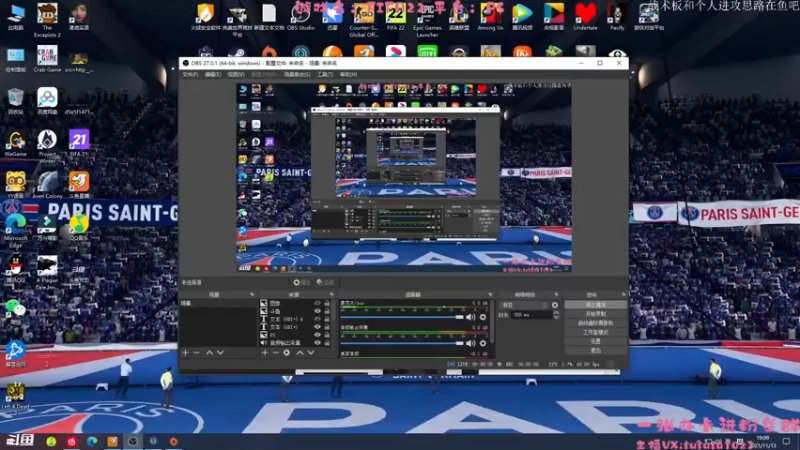The height and width of the screenshot is (450, 800).
Task: Launch Among Us desktop shortcut
Action: [490, 17]
